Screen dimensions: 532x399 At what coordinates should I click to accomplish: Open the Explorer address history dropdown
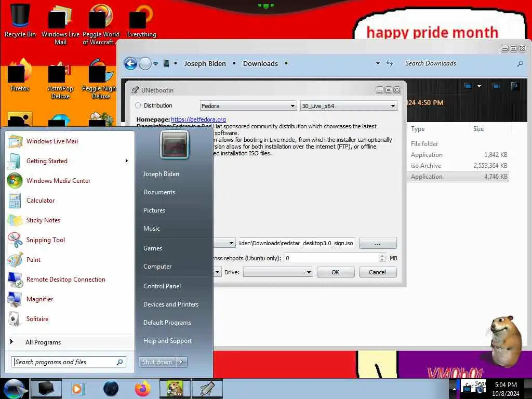(378, 63)
